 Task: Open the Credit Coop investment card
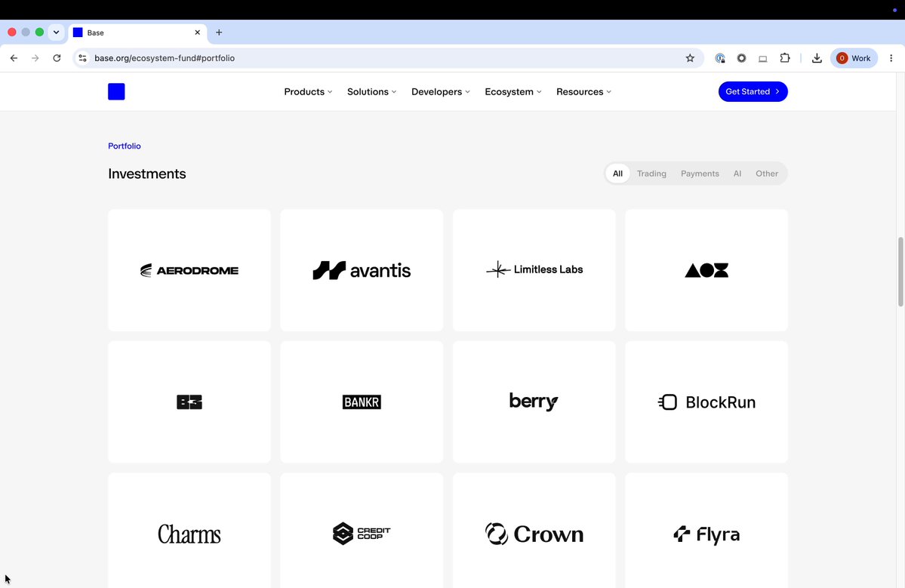point(362,531)
